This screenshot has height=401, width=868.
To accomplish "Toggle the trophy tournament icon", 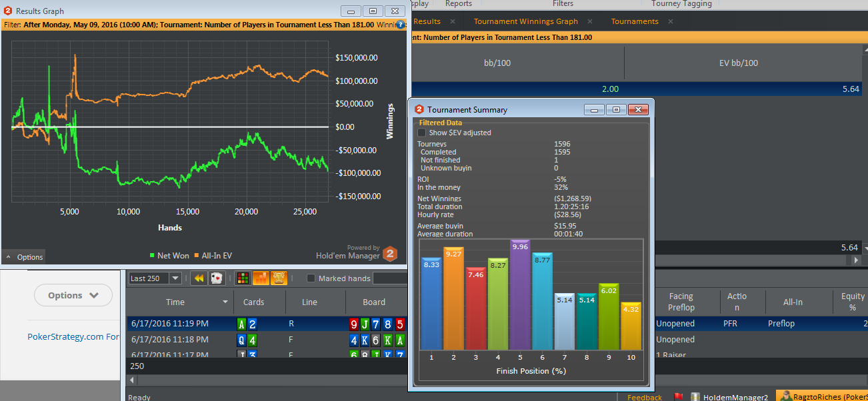I will 279,278.
